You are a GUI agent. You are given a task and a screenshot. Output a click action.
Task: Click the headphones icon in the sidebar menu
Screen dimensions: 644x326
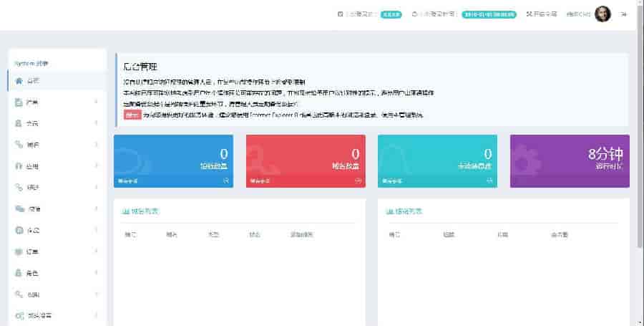tap(19, 166)
